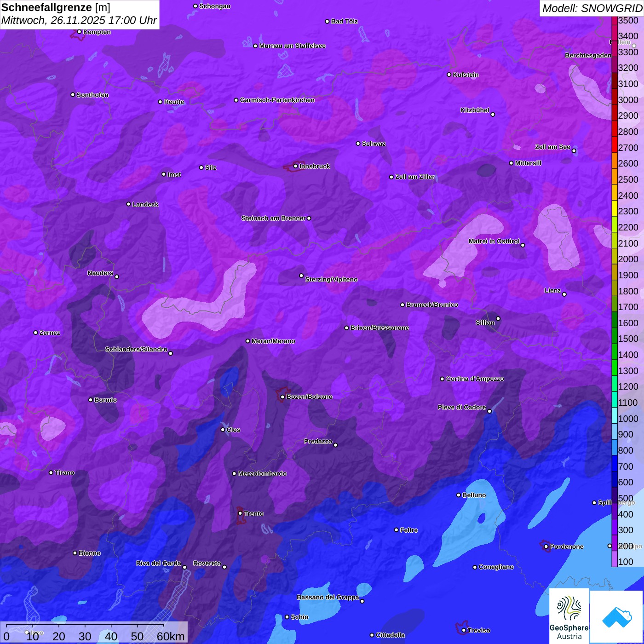Click the Landeck location dot
This screenshot has width=644, height=644.
coord(128,204)
